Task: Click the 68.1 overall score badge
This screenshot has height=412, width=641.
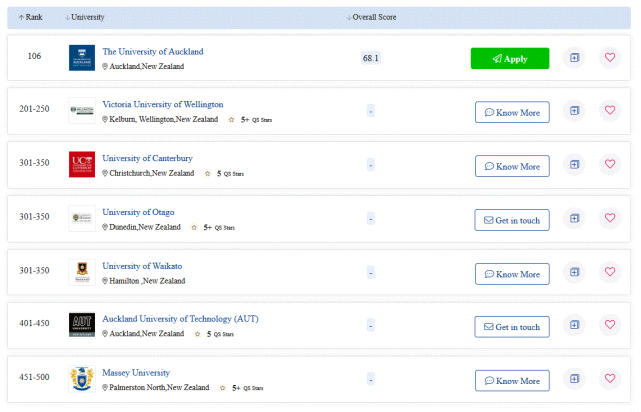Action: point(370,58)
